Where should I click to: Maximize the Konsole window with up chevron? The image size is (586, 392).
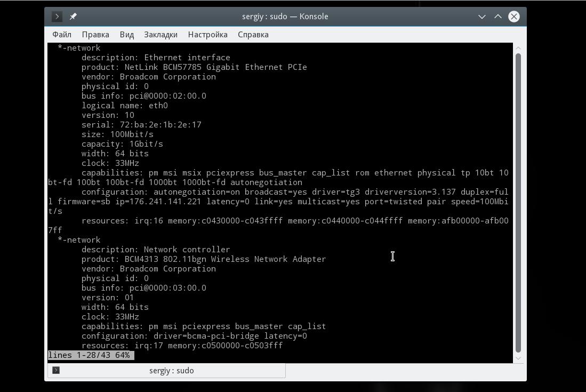[x=498, y=17]
